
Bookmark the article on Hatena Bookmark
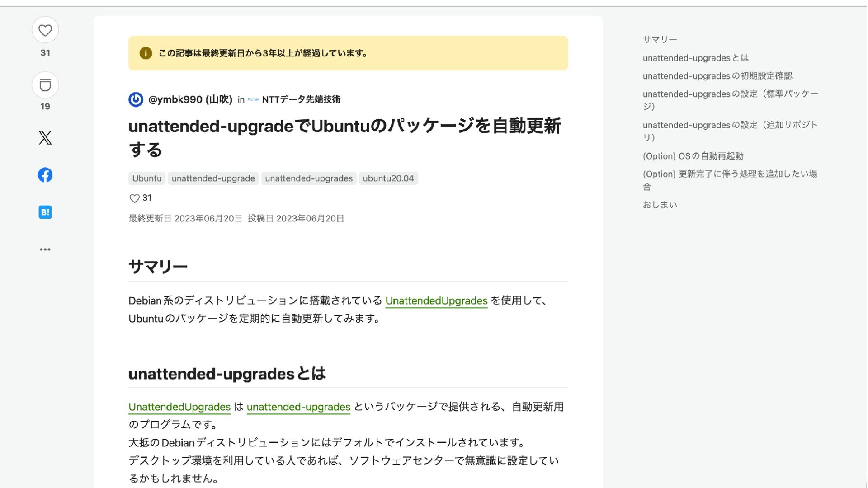click(45, 212)
